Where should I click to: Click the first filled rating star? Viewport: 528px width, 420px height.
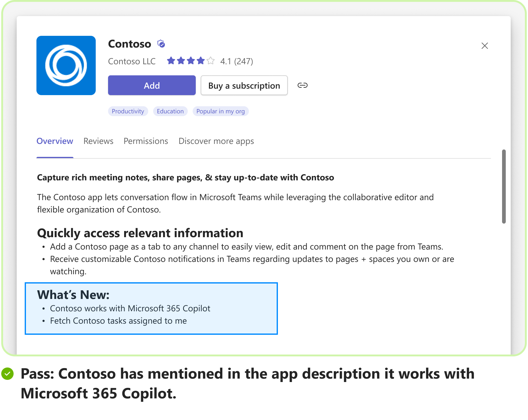pyautogui.click(x=171, y=61)
